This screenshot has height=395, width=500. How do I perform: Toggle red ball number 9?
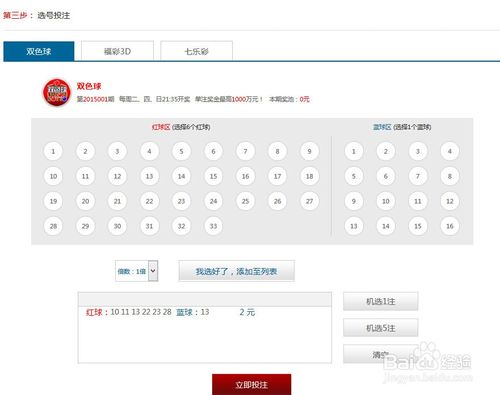click(309, 151)
